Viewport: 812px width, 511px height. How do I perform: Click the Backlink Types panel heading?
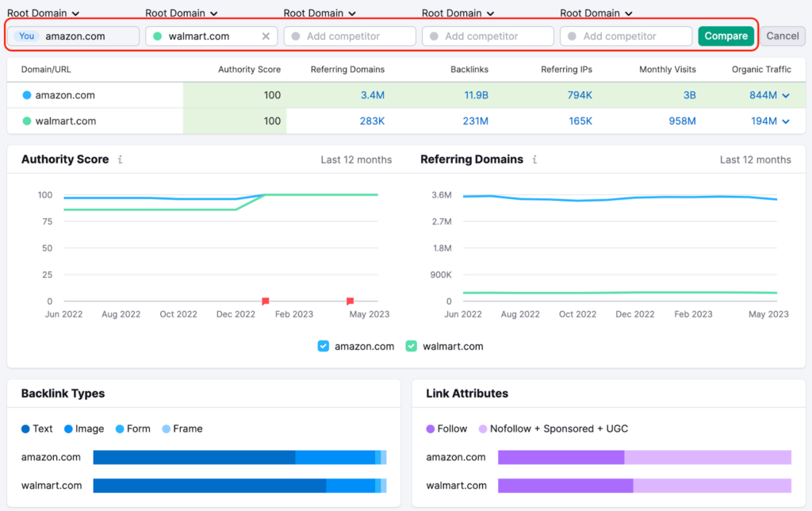(x=63, y=394)
